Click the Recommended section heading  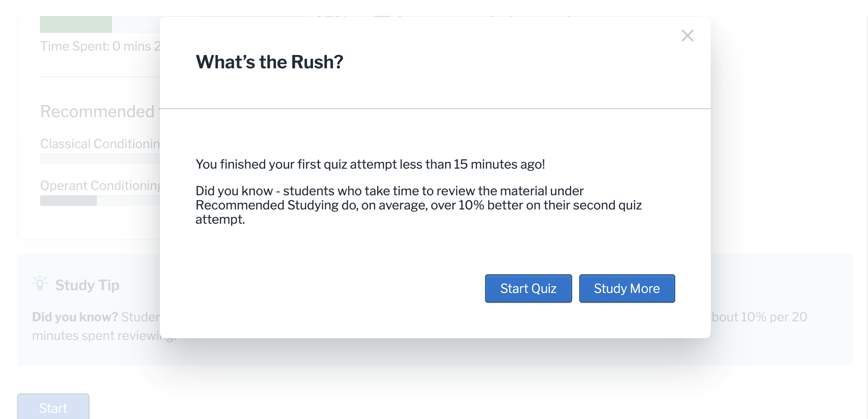point(96,111)
